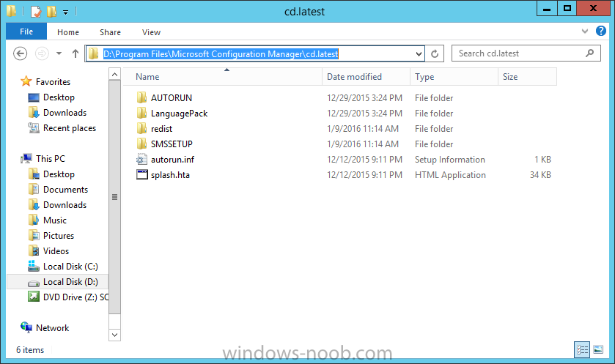Switch to the View ribbon tab
The width and height of the screenshot is (615, 364).
(x=151, y=32)
